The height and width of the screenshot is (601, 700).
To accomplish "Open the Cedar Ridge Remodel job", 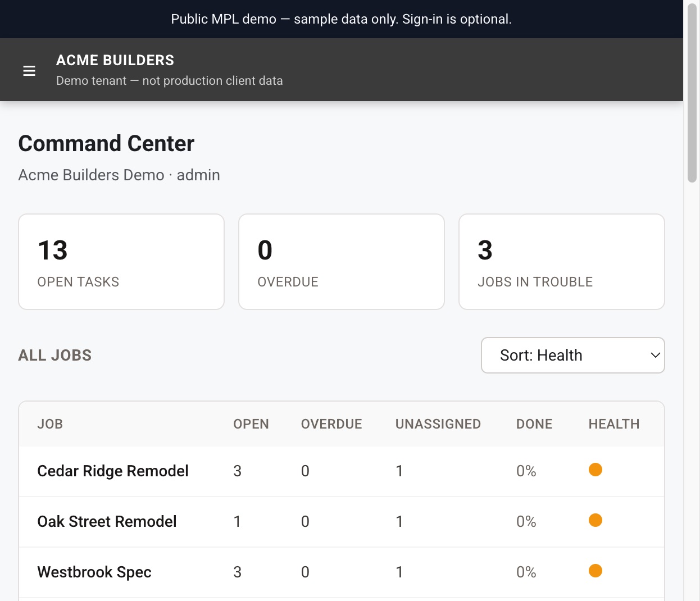I will 113,471.
